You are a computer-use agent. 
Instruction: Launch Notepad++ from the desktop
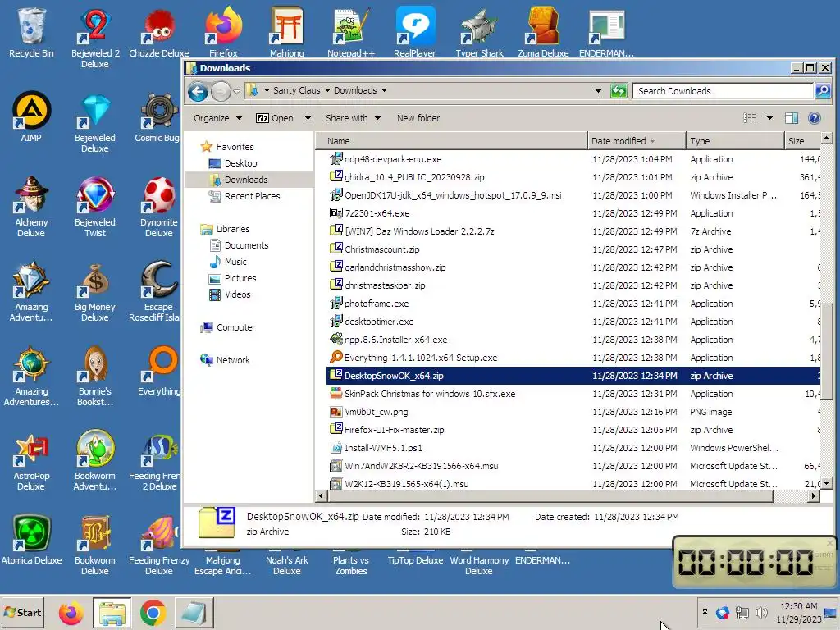point(351,32)
